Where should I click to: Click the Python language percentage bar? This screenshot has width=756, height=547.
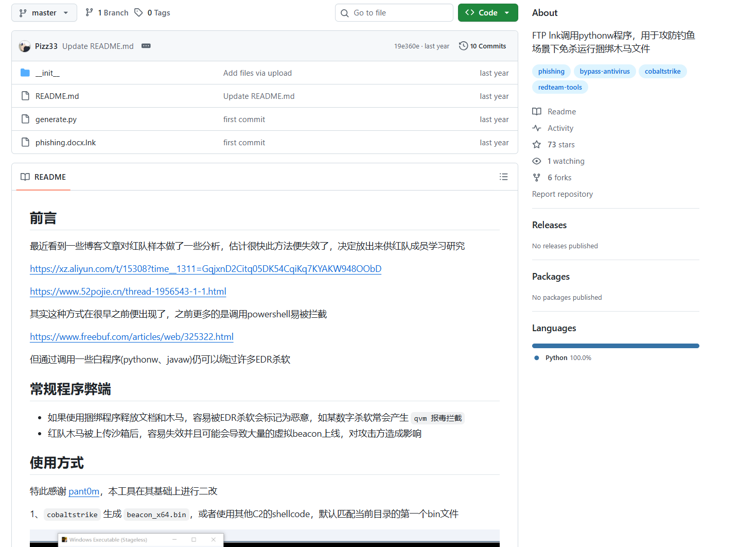click(x=616, y=346)
